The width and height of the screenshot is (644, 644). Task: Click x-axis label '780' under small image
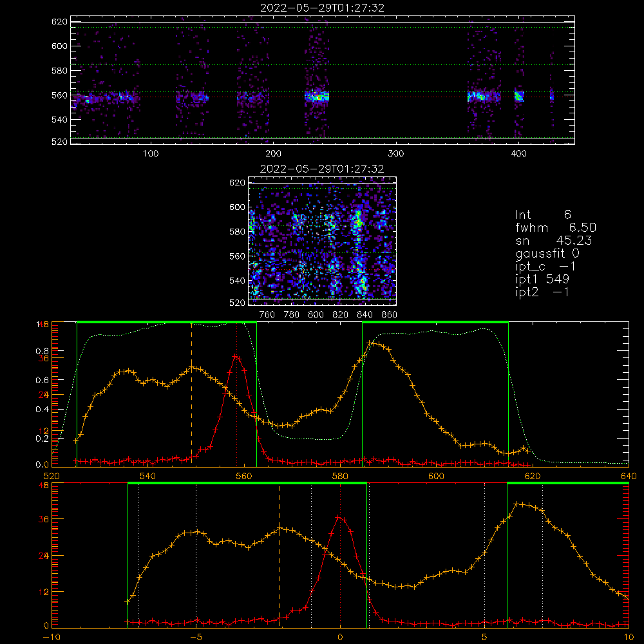(x=292, y=315)
